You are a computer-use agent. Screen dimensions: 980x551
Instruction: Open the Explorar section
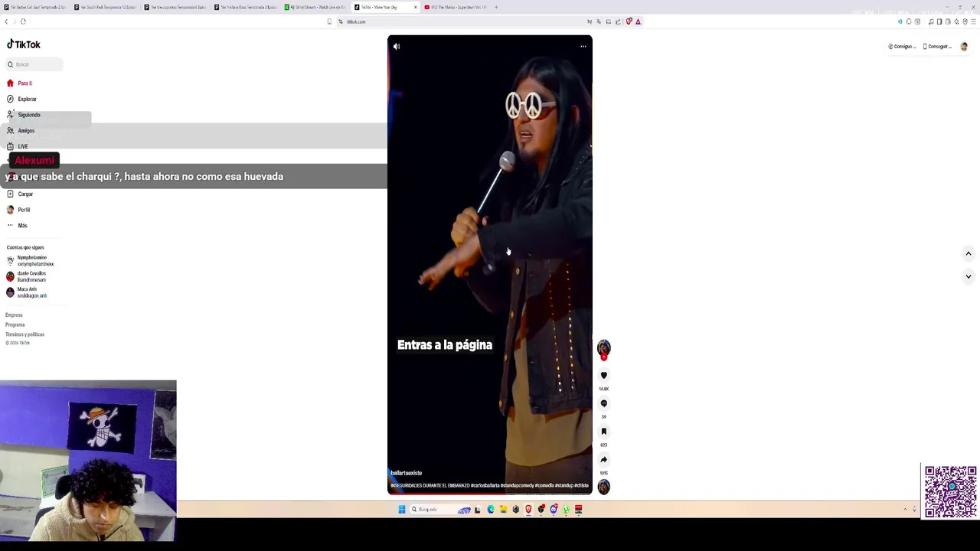click(x=21, y=99)
